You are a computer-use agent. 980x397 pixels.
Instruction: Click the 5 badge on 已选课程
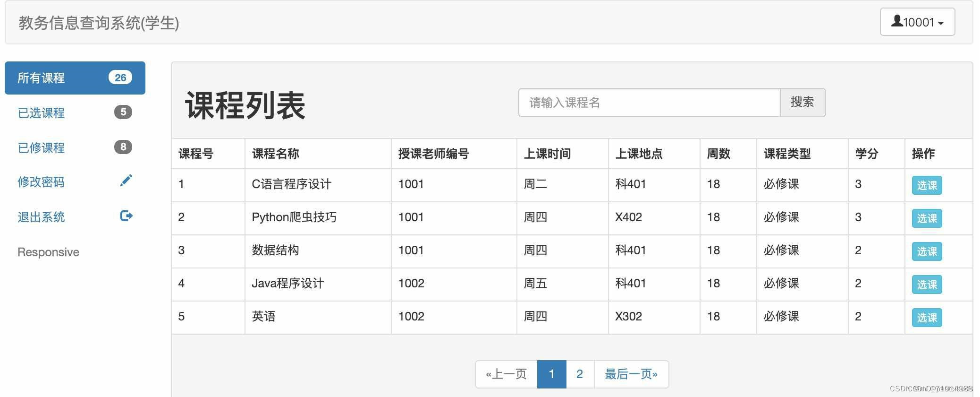point(123,112)
